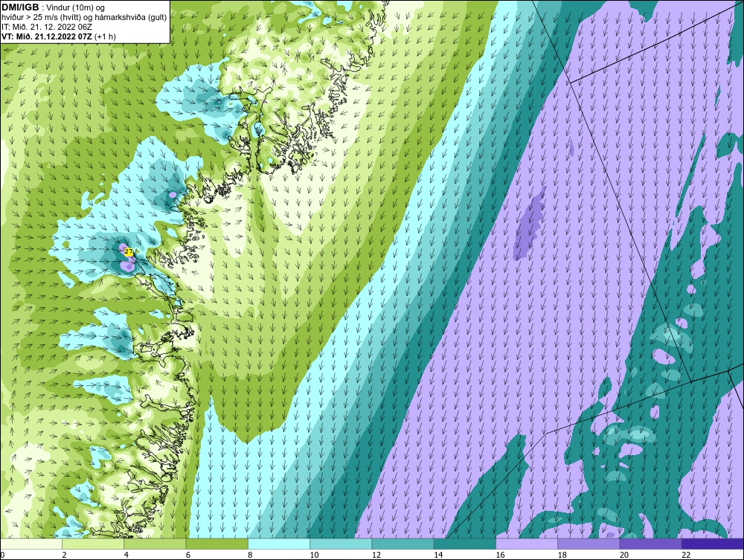The width and height of the screenshot is (744, 560).
Task: Click the legend scale value 12
Action: coord(376,556)
